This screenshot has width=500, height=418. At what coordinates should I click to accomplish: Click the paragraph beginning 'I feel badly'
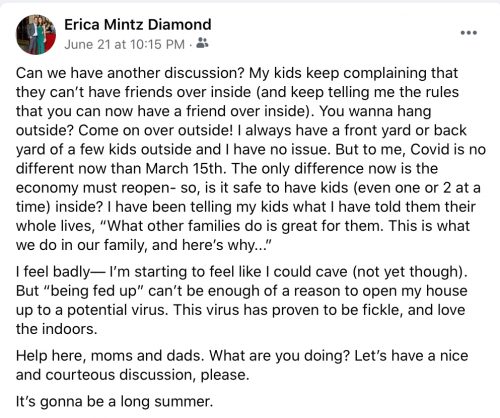(242, 300)
